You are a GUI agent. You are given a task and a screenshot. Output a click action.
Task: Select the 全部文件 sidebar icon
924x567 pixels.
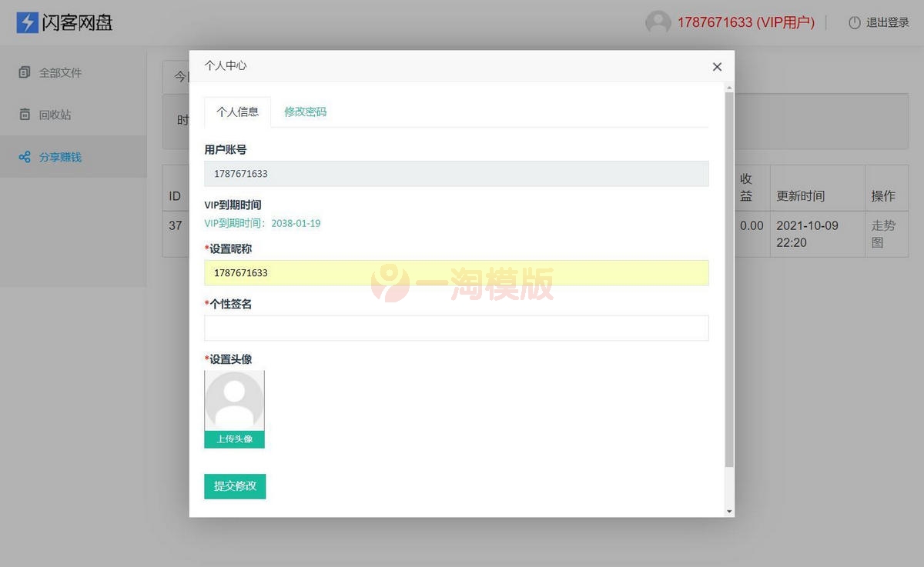[x=24, y=72]
